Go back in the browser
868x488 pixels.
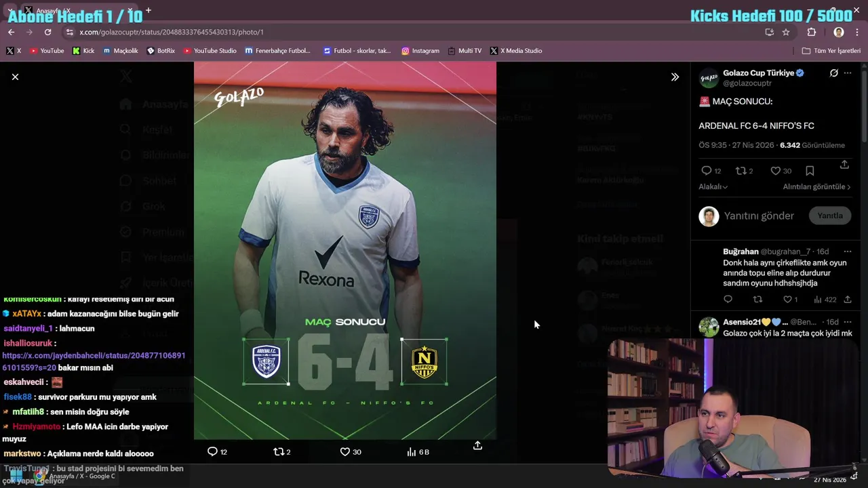point(11,32)
